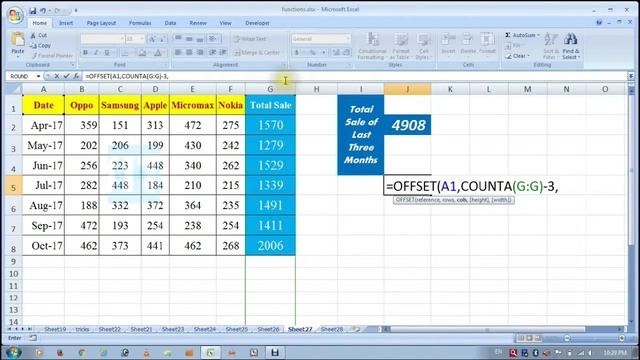The image size is (640, 360).
Task: Click the Windows Start orb
Action: (13, 352)
